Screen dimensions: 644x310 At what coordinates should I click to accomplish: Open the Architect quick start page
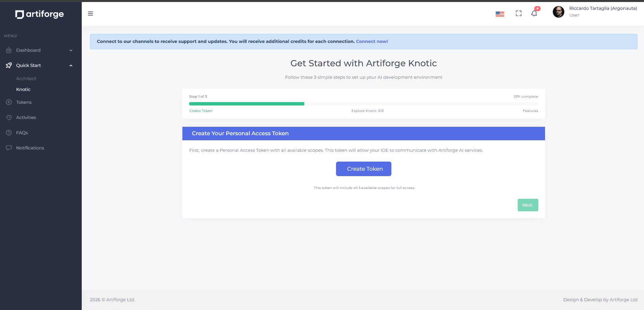(x=26, y=78)
